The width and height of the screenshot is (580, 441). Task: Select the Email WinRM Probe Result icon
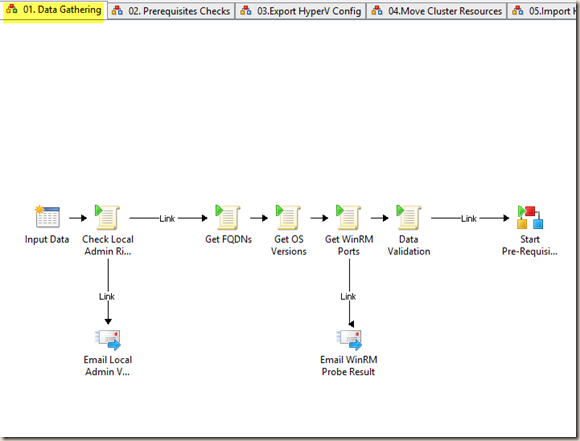point(349,340)
